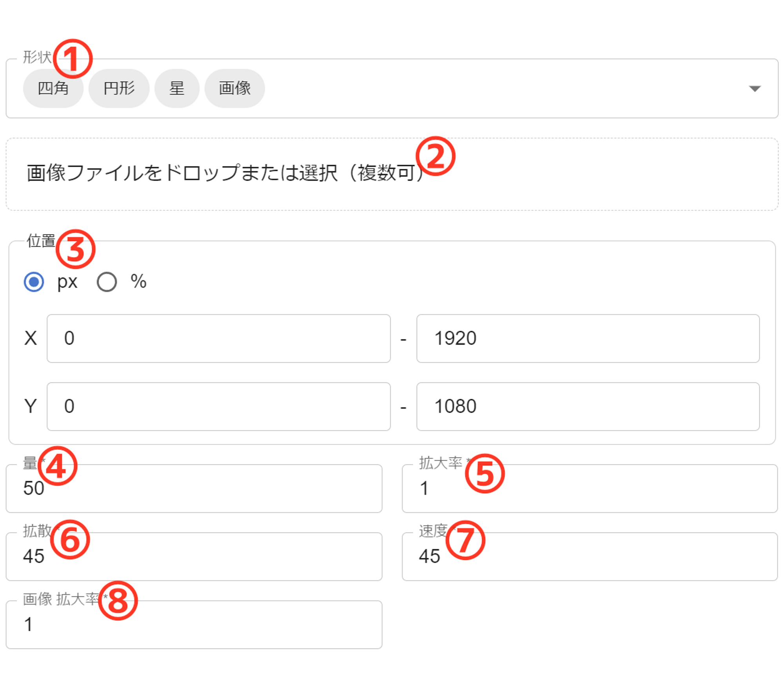Focus the X minimum field

pyautogui.click(x=218, y=339)
